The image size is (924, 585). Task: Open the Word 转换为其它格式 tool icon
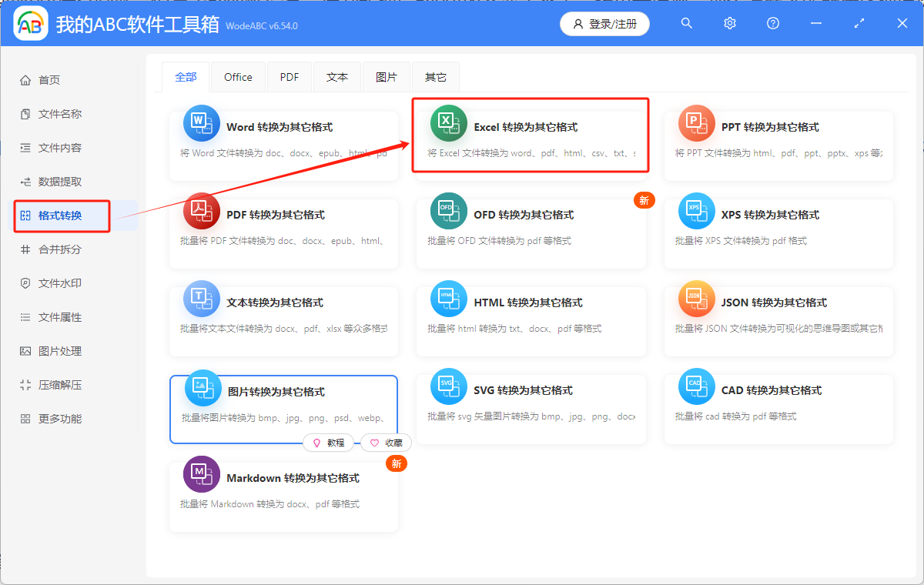tap(201, 122)
